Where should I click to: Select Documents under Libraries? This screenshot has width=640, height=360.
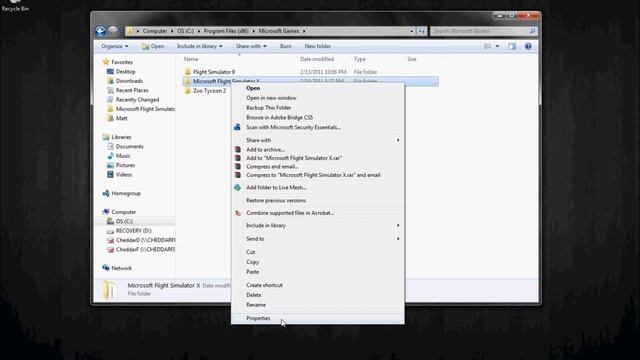(x=129, y=146)
